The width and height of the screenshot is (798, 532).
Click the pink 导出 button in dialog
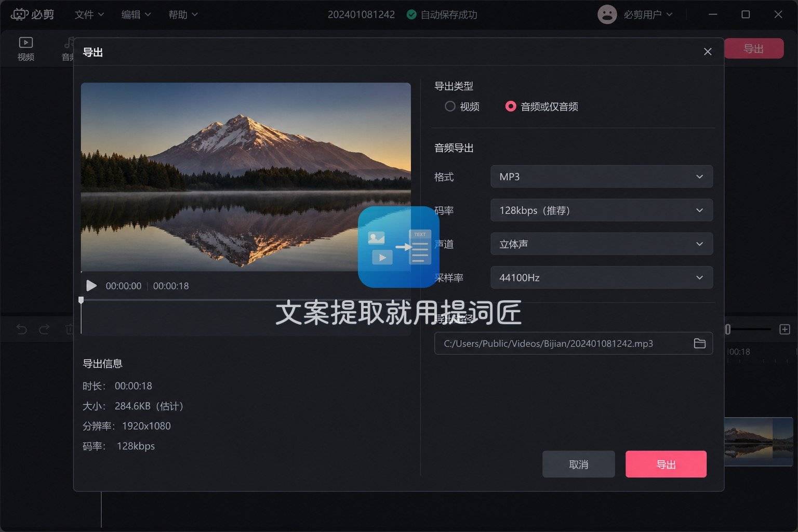coord(666,464)
